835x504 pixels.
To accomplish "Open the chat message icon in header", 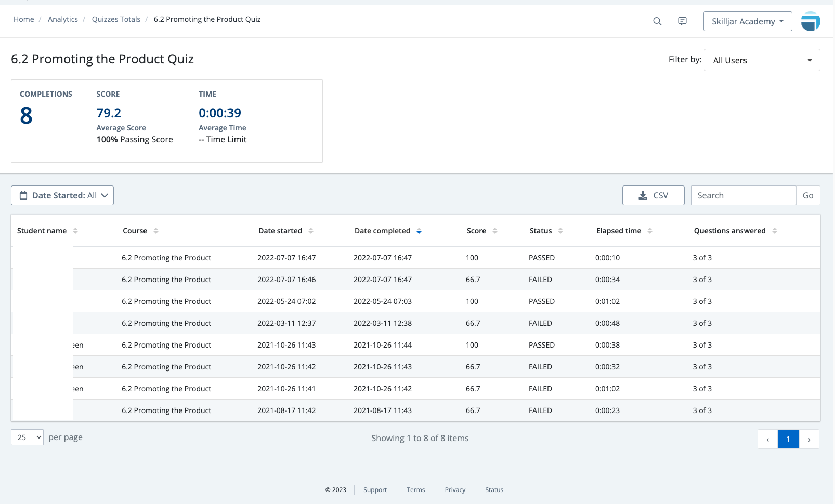I will click(682, 21).
